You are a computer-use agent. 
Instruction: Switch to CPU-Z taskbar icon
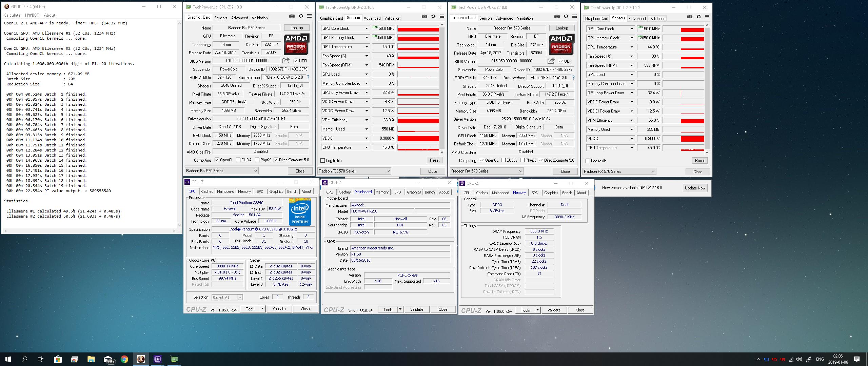(158, 359)
